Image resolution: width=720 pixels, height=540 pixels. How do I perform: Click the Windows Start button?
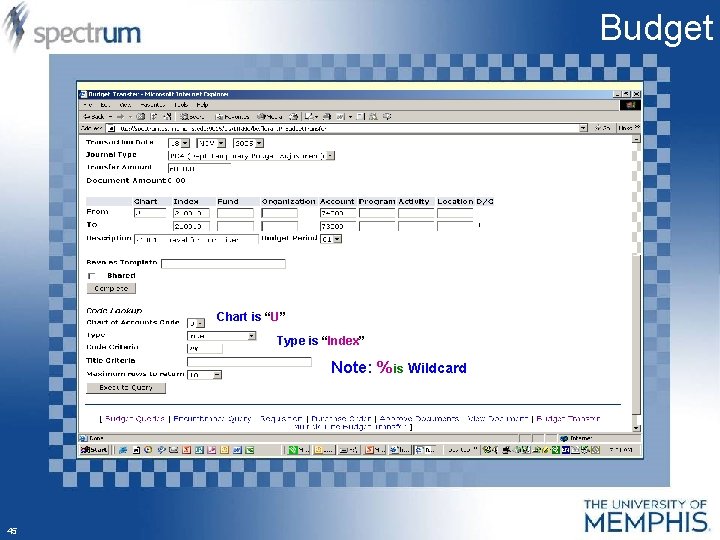click(x=94, y=450)
